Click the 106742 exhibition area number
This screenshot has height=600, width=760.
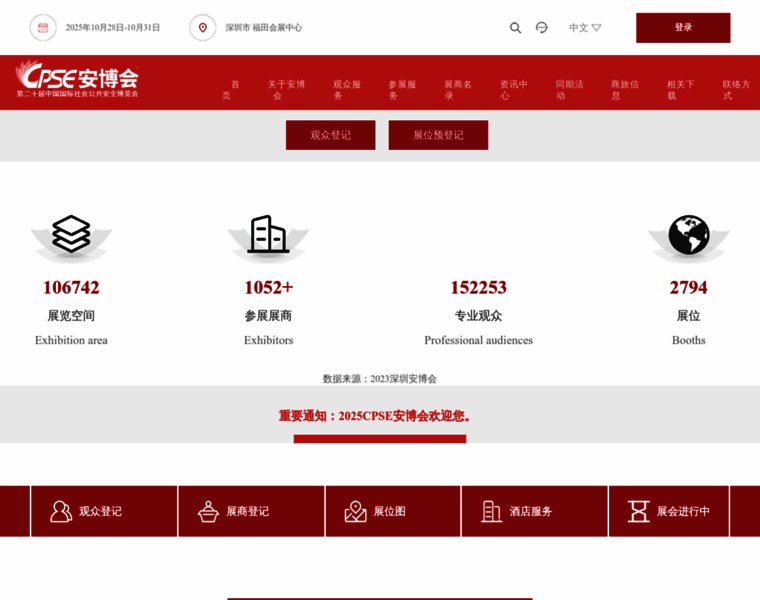click(x=71, y=287)
